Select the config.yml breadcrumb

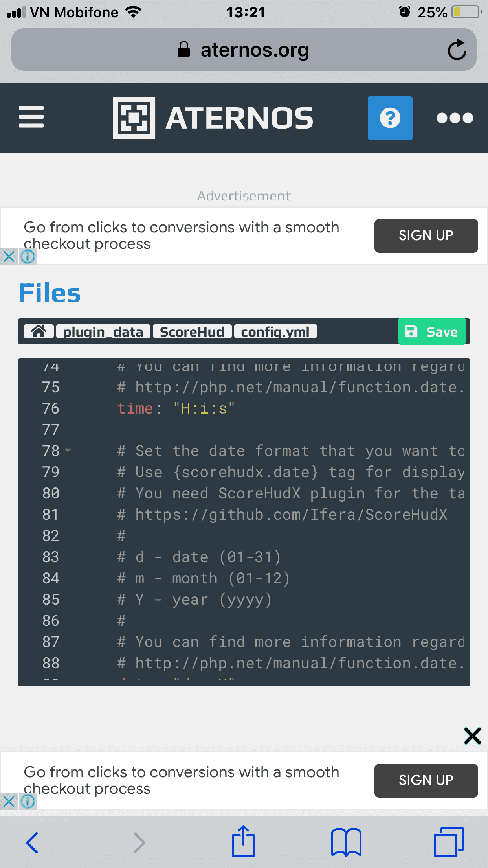point(275,331)
